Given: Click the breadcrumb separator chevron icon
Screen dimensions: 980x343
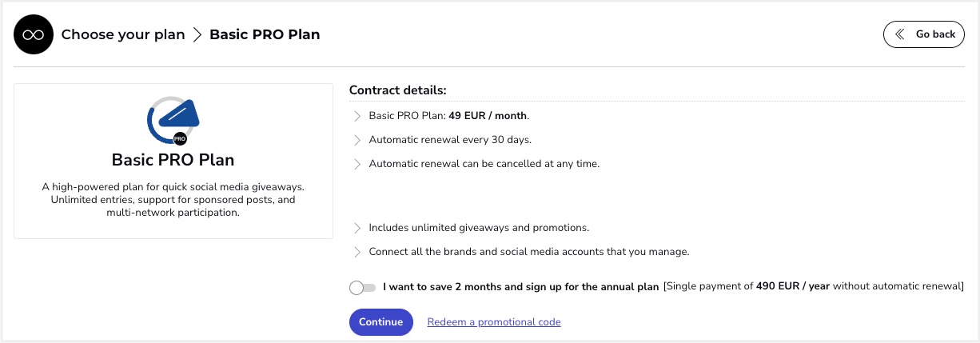Looking at the screenshot, I should point(197,34).
